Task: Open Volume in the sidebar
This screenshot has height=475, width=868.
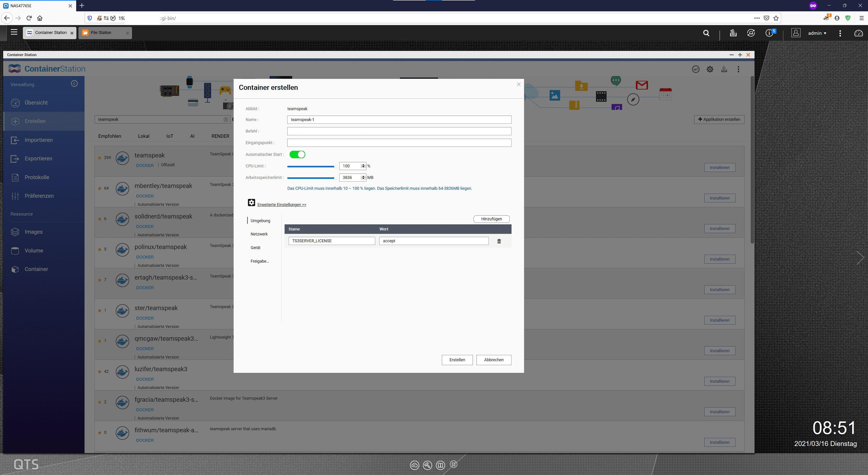Action: coord(44,251)
